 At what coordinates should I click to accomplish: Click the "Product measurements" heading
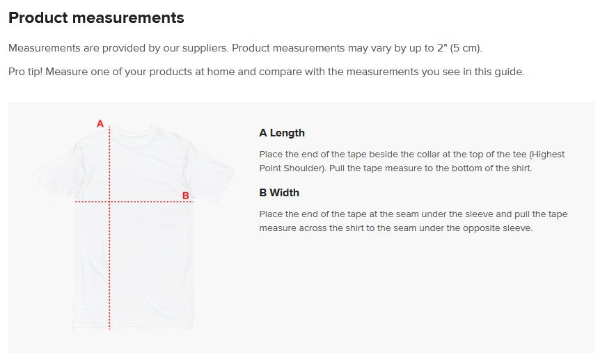pyautogui.click(x=96, y=18)
